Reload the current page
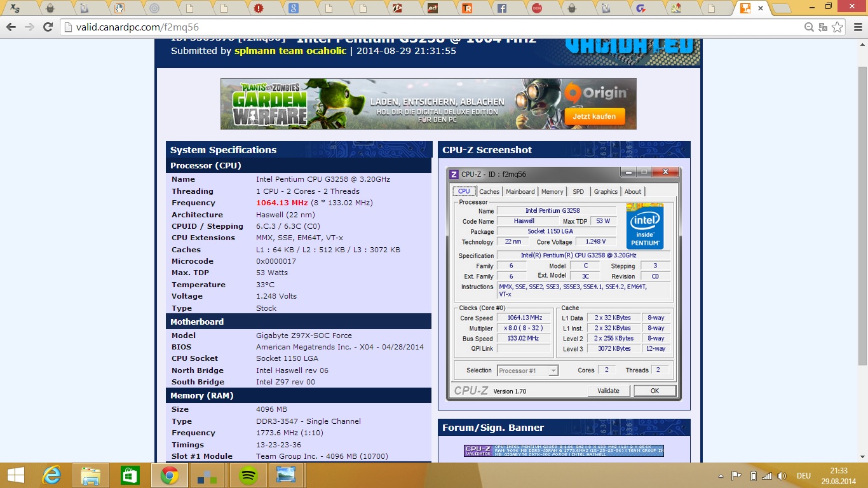The image size is (868, 488). [48, 27]
